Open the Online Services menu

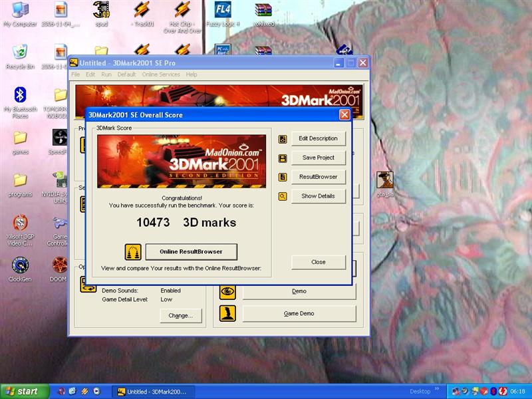point(161,74)
